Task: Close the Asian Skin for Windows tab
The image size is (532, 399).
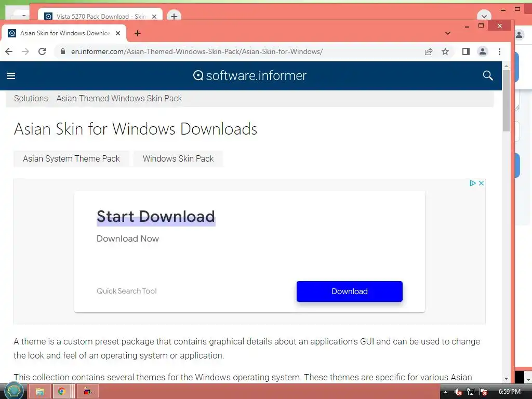Action: point(118,33)
